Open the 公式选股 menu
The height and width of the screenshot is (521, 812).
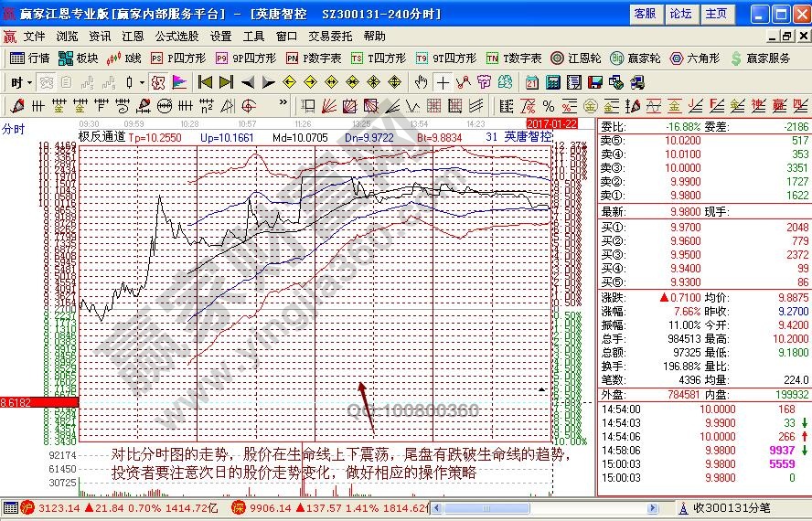(x=176, y=37)
